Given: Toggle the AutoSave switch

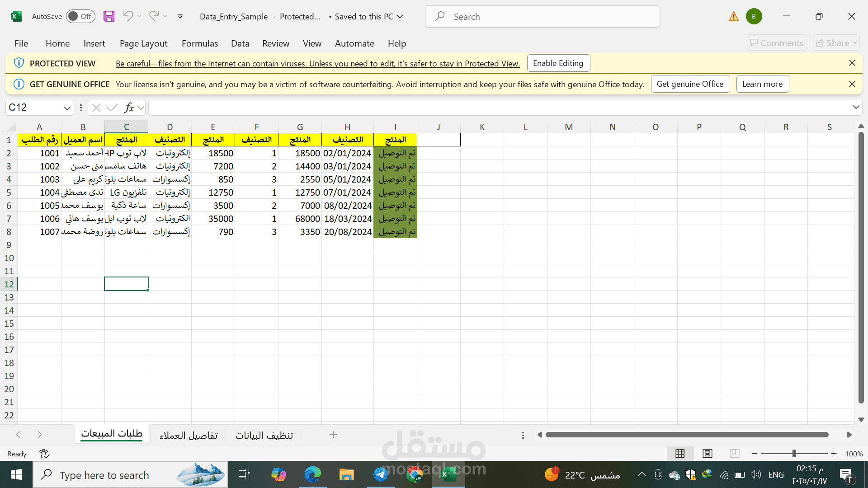Looking at the screenshot, I should (80, 16).
